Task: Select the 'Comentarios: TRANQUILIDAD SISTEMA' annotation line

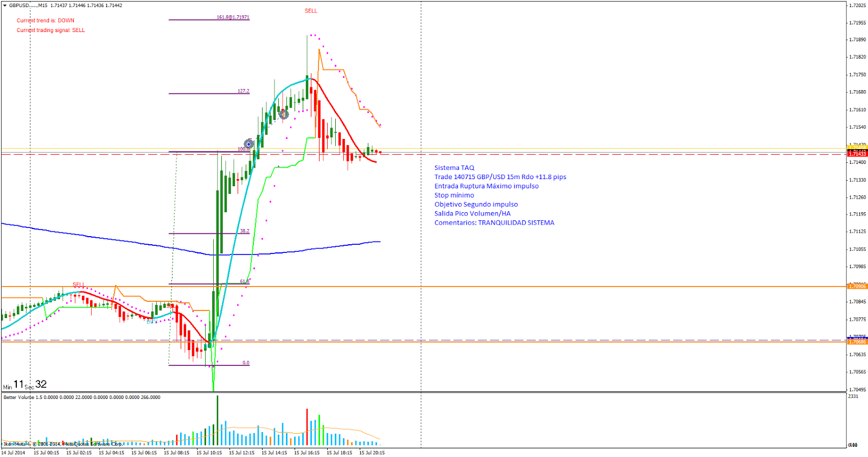Action: point(494,223)
